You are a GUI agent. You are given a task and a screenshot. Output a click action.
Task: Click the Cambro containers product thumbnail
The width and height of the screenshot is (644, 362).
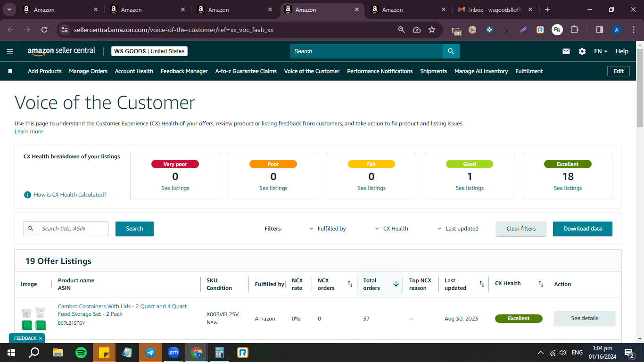[34, 319]
